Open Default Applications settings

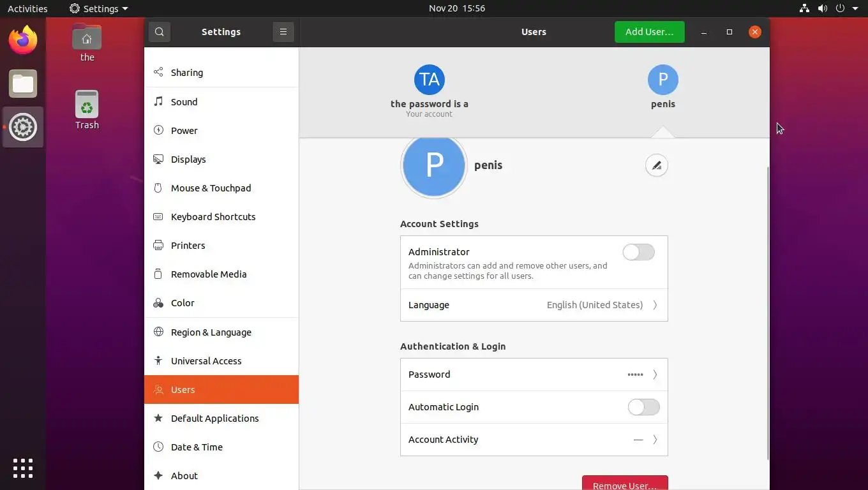(x=221, y=418)
